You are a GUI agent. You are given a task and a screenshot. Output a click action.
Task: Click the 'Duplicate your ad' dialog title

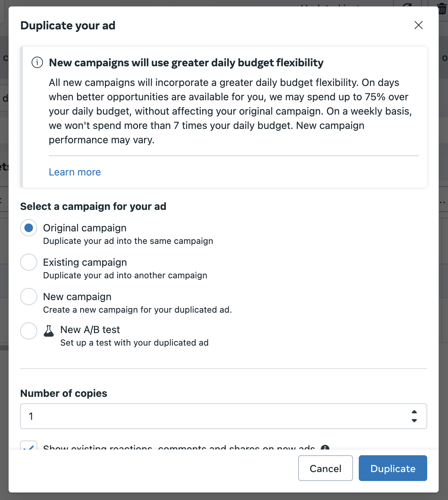click(x=68, y=25)
